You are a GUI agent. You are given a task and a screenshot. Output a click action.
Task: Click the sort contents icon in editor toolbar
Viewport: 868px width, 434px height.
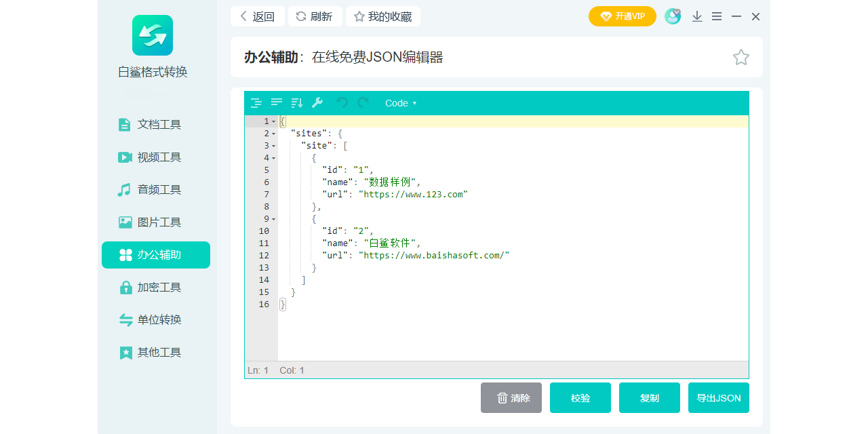coord(296,103)
